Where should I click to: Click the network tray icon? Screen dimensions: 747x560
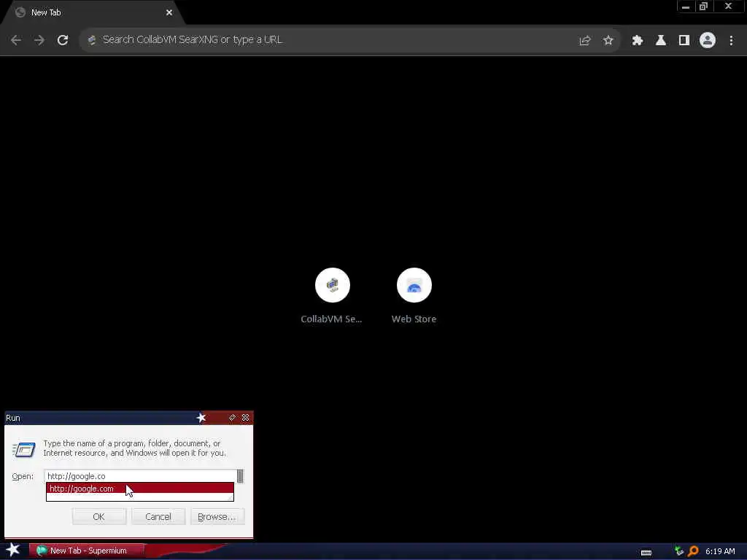[x=679, y=551]
